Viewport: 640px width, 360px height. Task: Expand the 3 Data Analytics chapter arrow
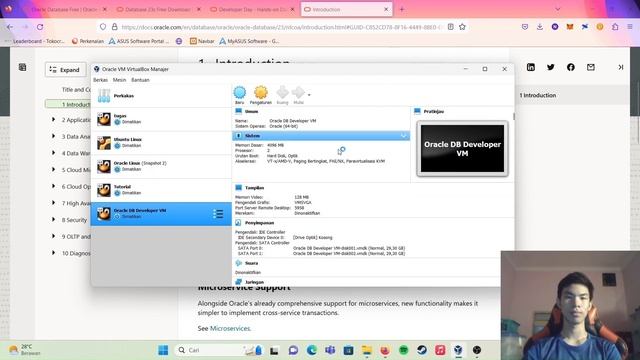pos(53,136)
